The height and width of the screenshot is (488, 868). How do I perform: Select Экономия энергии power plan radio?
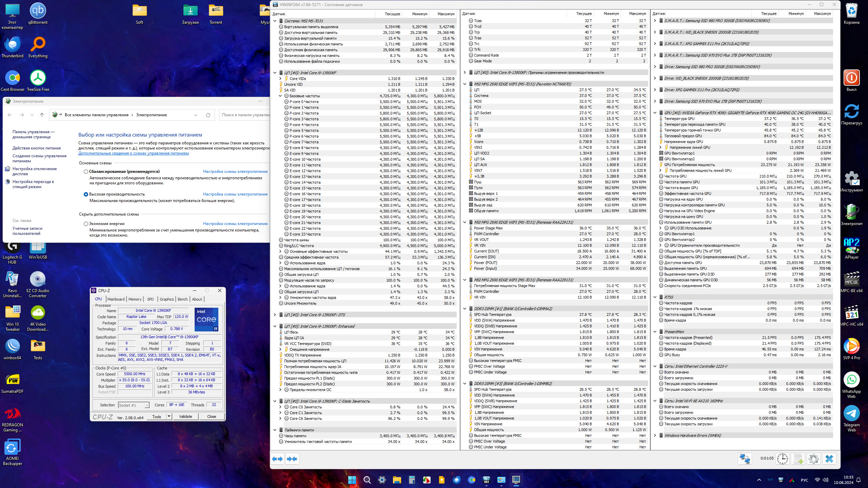86,224
